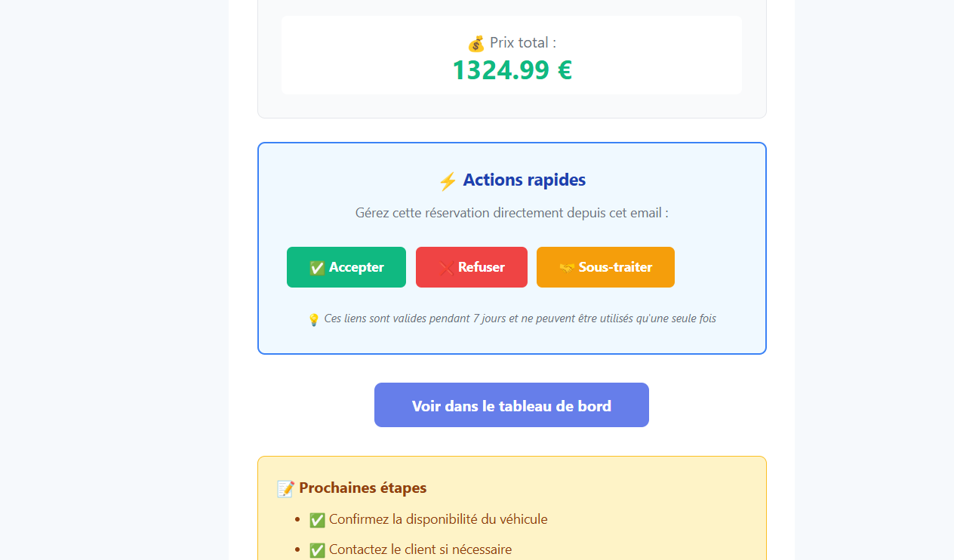Click the checkmark icon next to Contactez le client

click(317, 550)
